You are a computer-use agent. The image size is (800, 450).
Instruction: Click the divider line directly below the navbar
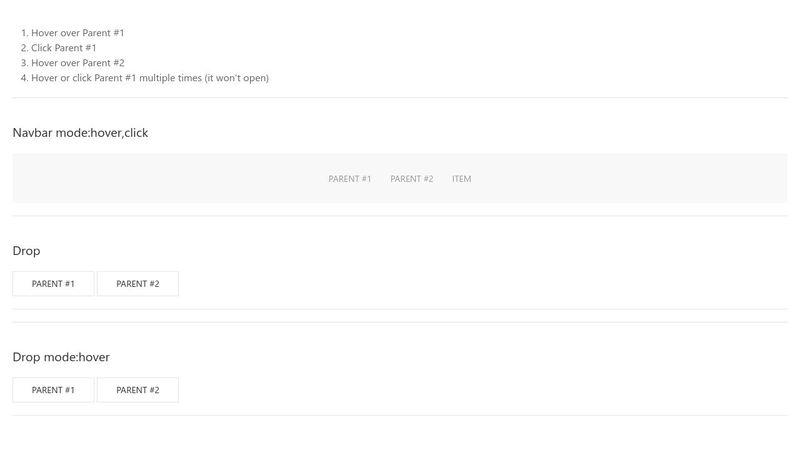point(400,216)
